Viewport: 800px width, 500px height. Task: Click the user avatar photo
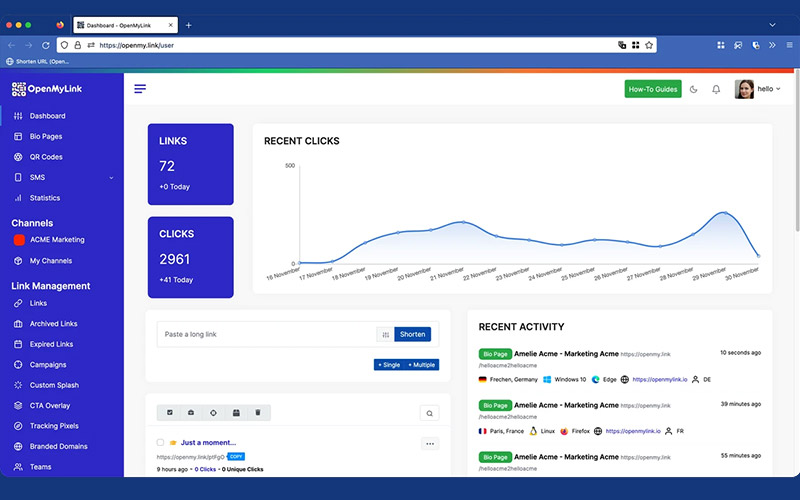[744, 89]
